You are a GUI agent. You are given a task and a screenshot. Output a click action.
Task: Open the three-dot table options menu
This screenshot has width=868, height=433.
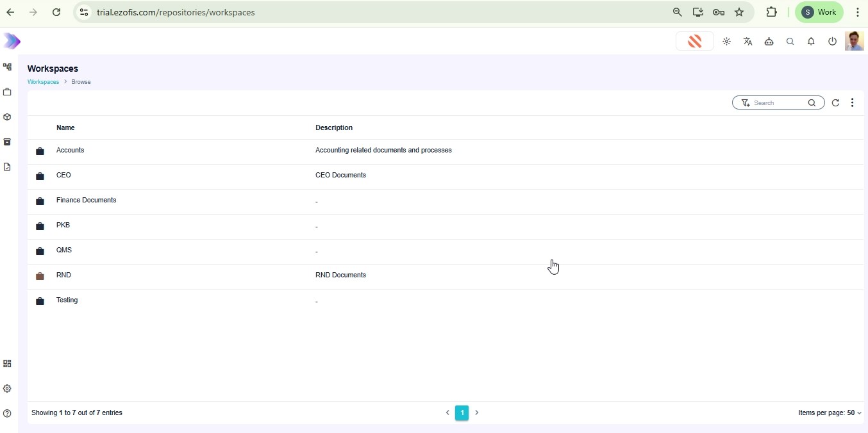coord(852,103)
